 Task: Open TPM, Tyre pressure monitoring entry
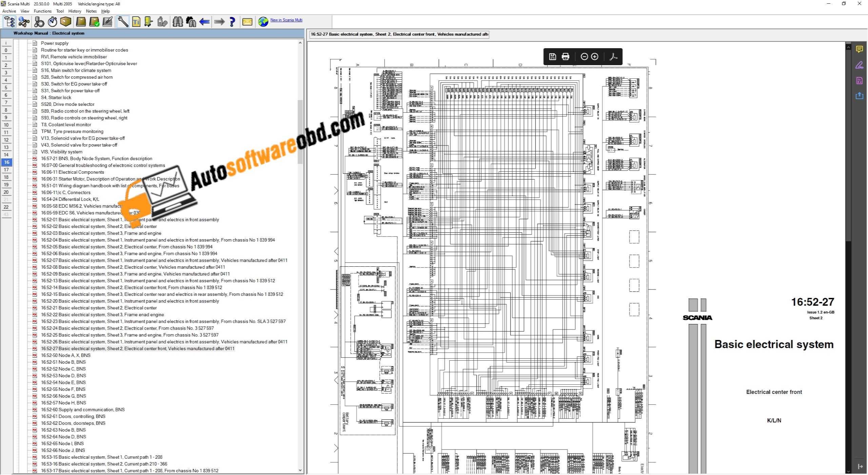click(x=72, y=131)
